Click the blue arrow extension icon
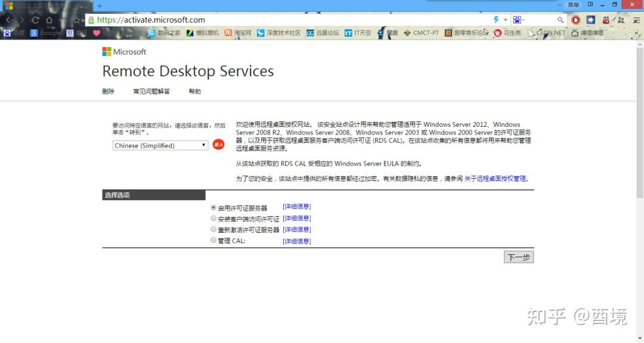644x343 pixels. point(590,20)
